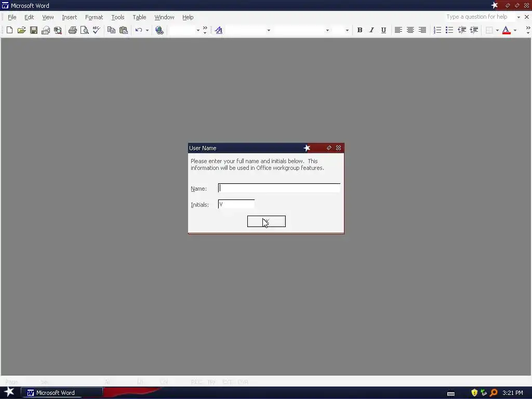This screenshot has height=399, width=532.
Task: Close the User Name dialog
Action: click(338, 148)
